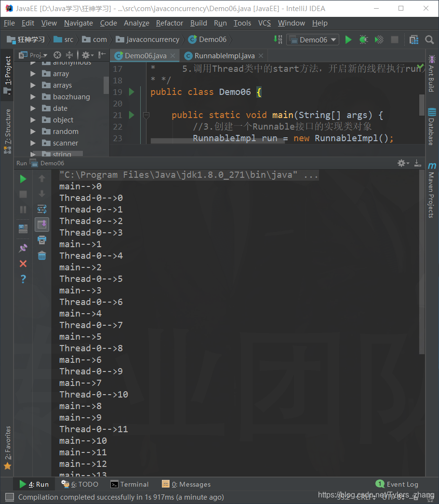Run with coverage from toolbar

379,40
